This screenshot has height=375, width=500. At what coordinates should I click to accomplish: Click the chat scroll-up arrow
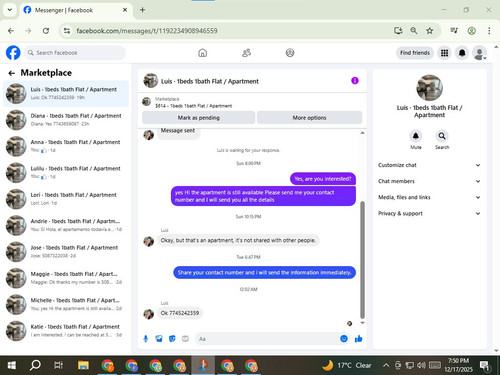pyautogui.click(x=362, y=133)
